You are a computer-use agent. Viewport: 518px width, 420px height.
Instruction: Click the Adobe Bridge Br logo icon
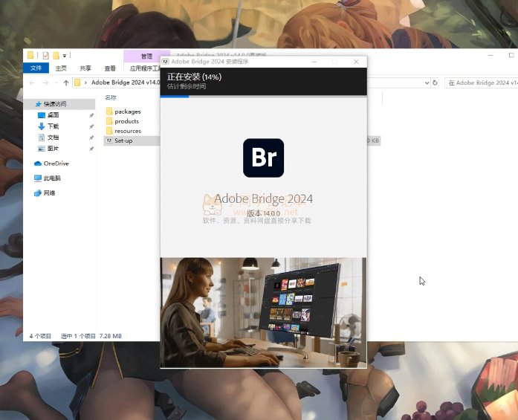click(263, 158)
